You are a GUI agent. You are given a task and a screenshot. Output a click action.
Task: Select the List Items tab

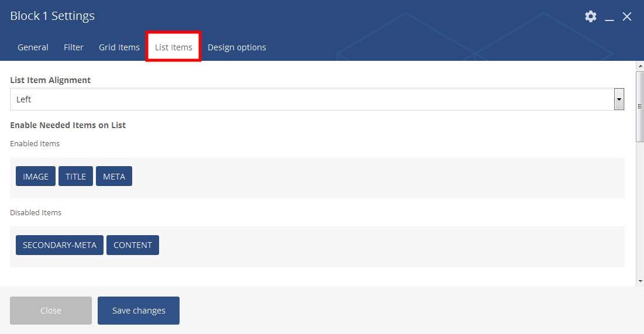(x=174, y=47)
